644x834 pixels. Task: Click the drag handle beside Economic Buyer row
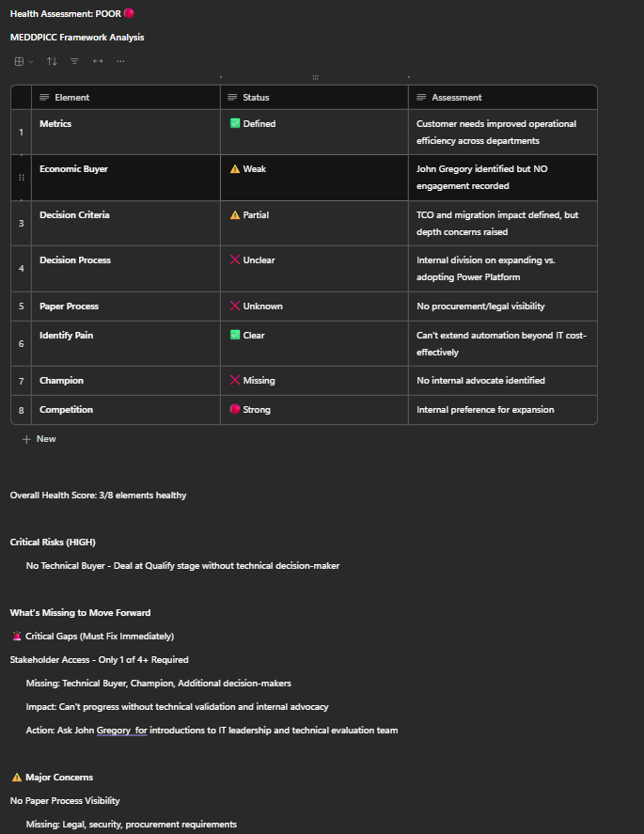[x=21, y=177]
